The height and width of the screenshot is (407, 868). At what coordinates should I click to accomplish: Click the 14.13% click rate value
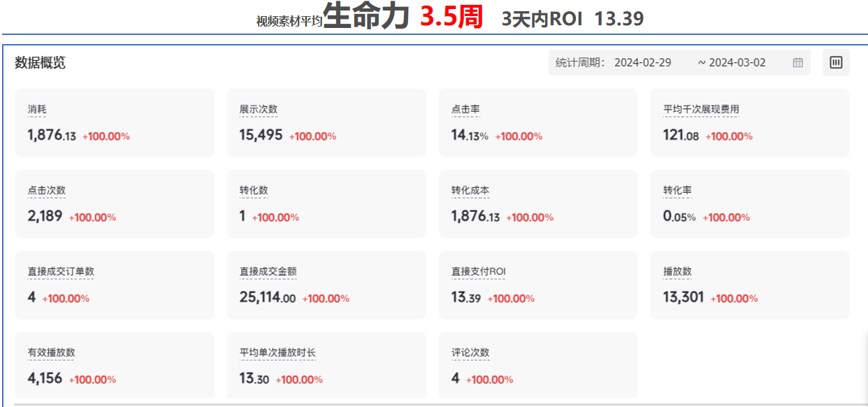470,135
